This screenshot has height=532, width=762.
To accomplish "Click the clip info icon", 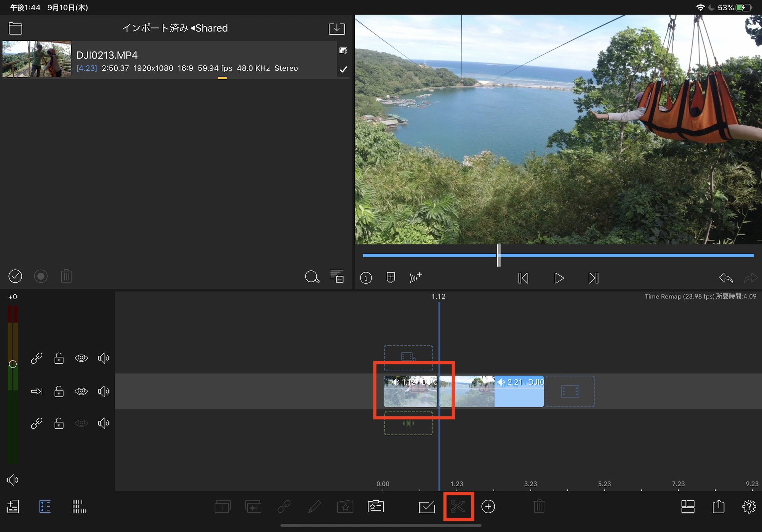I will [x=366, y=278].
